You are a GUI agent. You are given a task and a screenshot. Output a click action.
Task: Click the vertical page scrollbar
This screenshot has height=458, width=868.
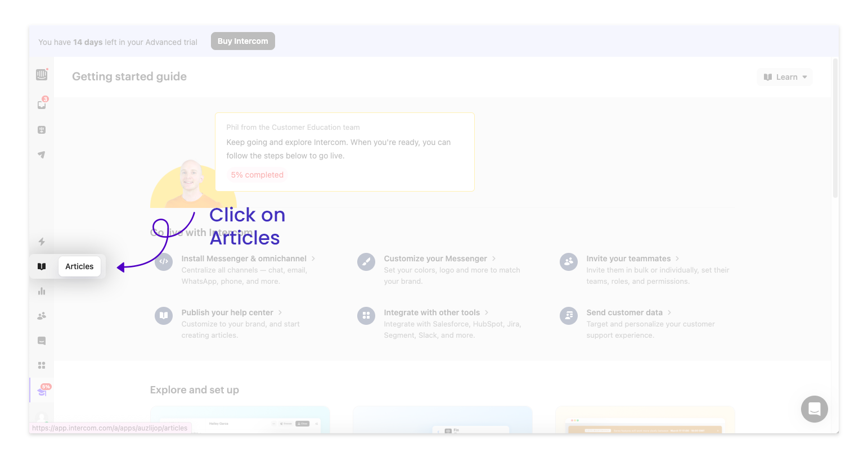pos(835,128)
